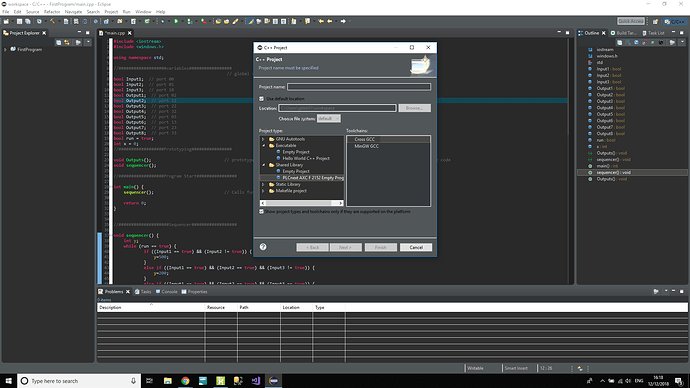The height and width of the screenshot is (388, 690).
Task: Open the Navigate menu
Action: [73, 12]
